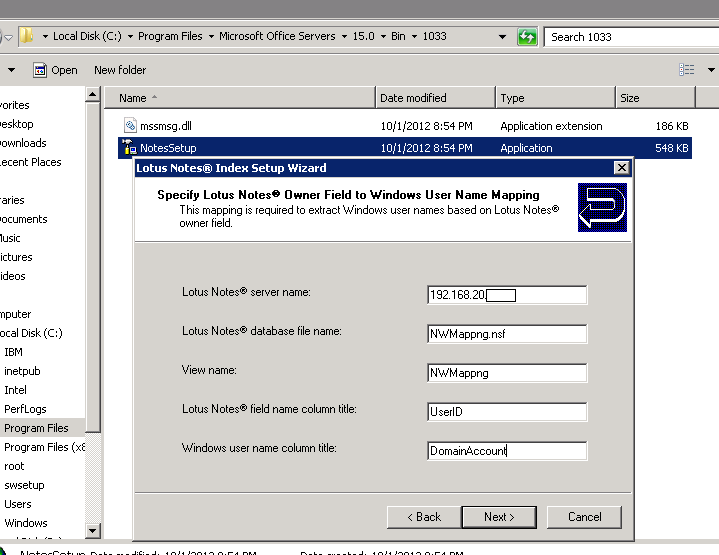This screenshot has width=719, height=555.
Task: Navigate to 15.0 folder in breadcrumb
Action: [x=363, y=36]
